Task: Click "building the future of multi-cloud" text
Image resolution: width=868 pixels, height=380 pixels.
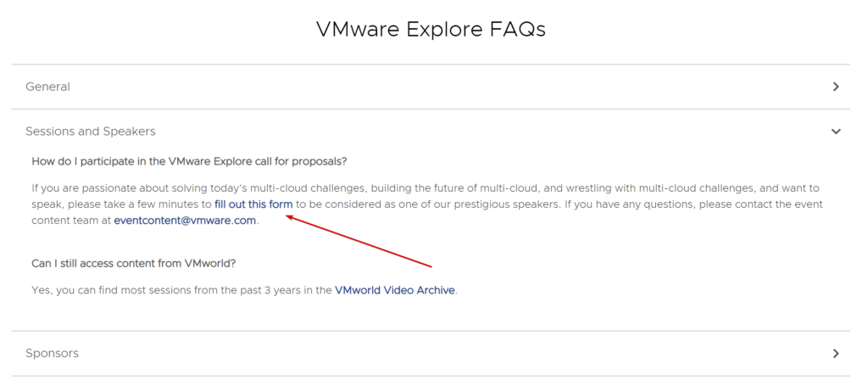Action: 449,188
